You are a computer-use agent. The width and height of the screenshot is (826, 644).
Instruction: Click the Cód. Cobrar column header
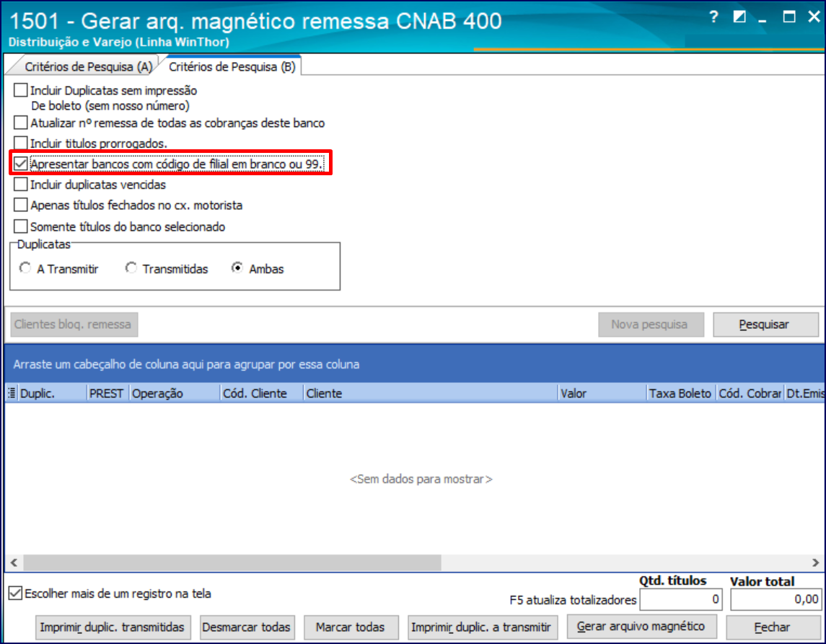click(750, 393)
